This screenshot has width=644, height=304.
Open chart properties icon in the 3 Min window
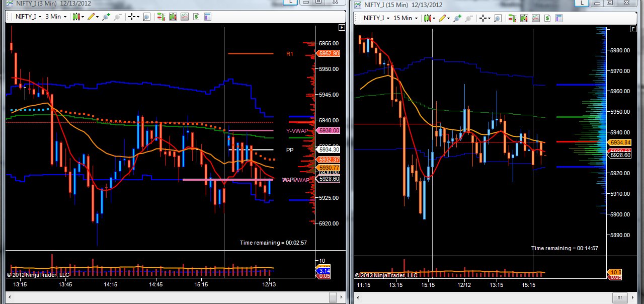pyautogui.click(x=207, y=17)
